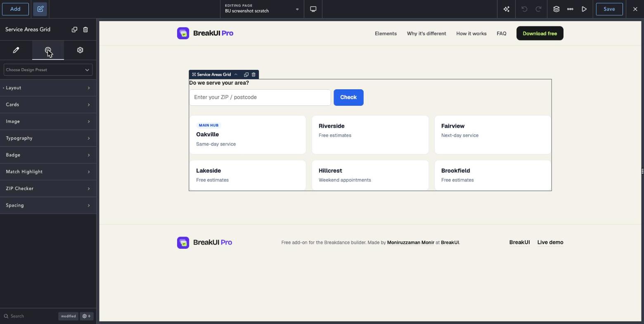Click the blue Check button
This screenshot has width=644, height=324.
point(348,98)
